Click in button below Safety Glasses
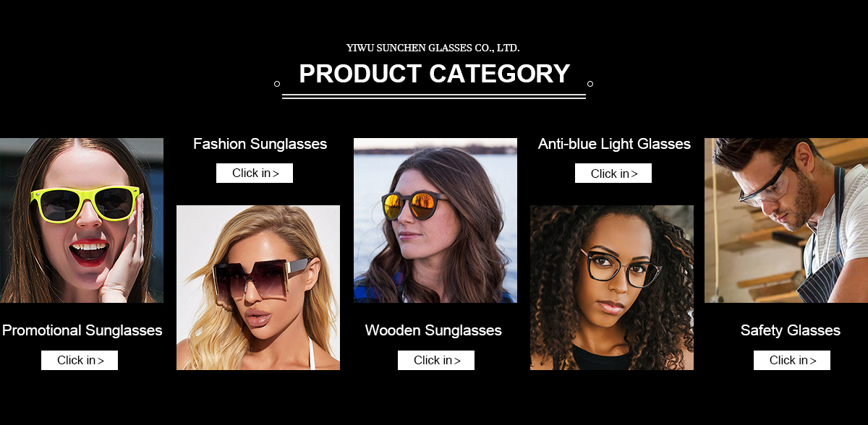This screenshot has height=425, width=868. 792,360
